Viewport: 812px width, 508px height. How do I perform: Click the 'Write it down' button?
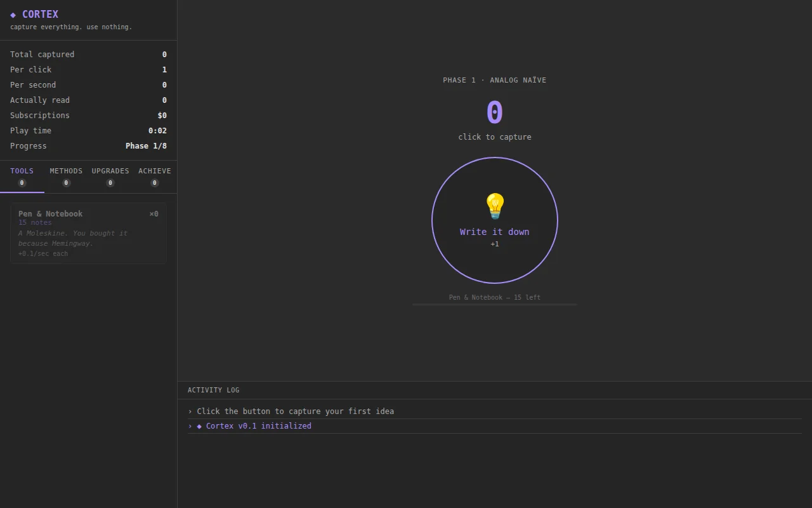495,220
